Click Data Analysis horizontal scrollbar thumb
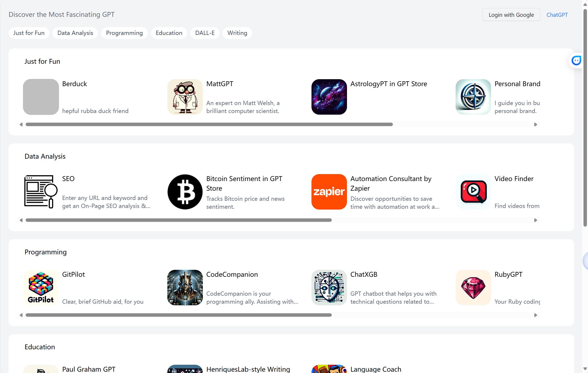588x373 pixels. click(178, 220)
